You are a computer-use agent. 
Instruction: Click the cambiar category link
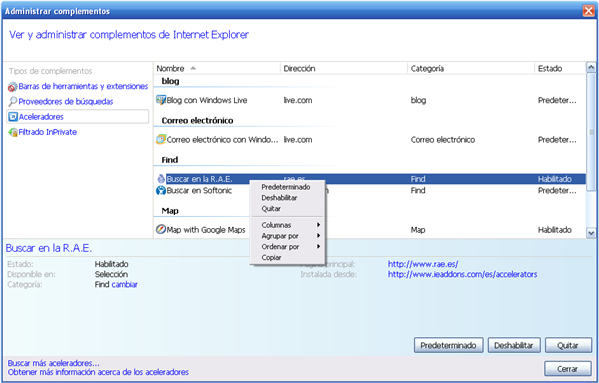pos(125,284)
